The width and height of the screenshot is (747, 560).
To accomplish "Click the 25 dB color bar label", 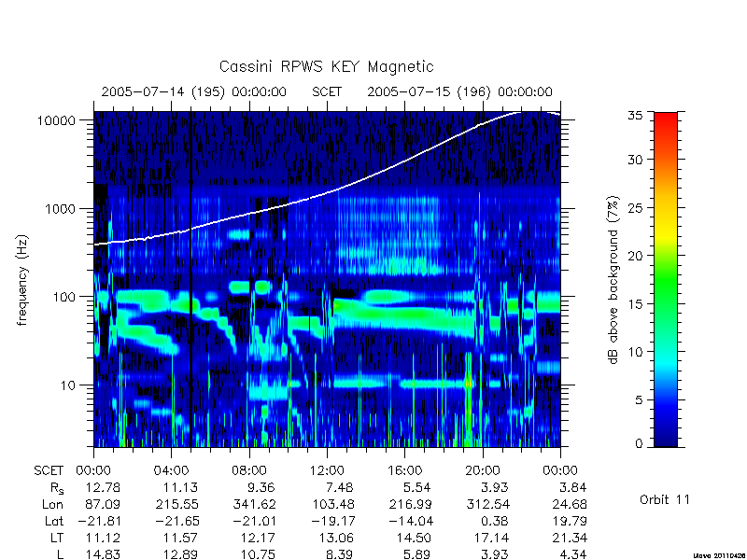I will (635, 208).
